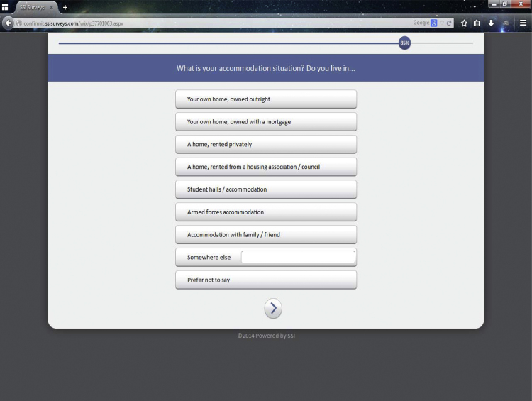This screenshot has width=532, height=401.
Task: Click the 85% survey progress indicator
Action: [x=404, y=43]
